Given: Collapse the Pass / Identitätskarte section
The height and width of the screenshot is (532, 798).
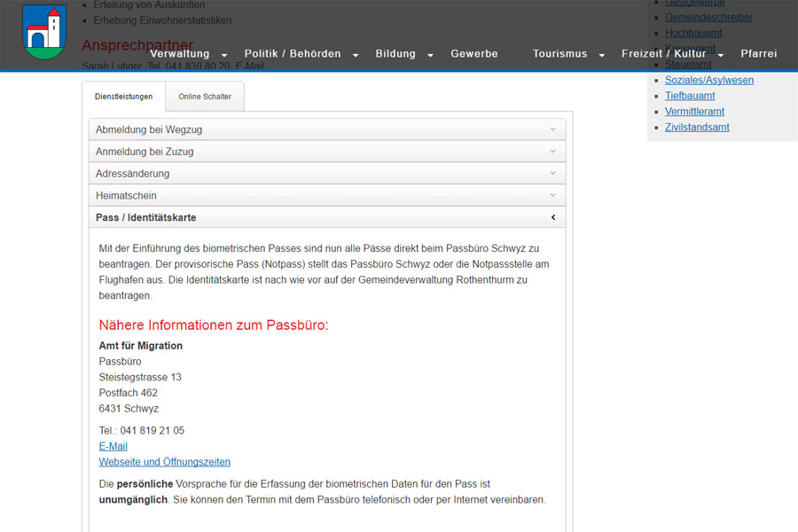Looking at the screenshot, I should (x=327, y=217).
